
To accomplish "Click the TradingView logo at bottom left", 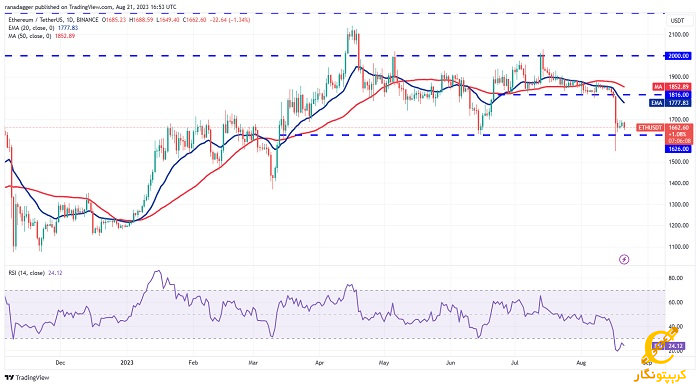I will pyautogui.click(x=27, y=378).
